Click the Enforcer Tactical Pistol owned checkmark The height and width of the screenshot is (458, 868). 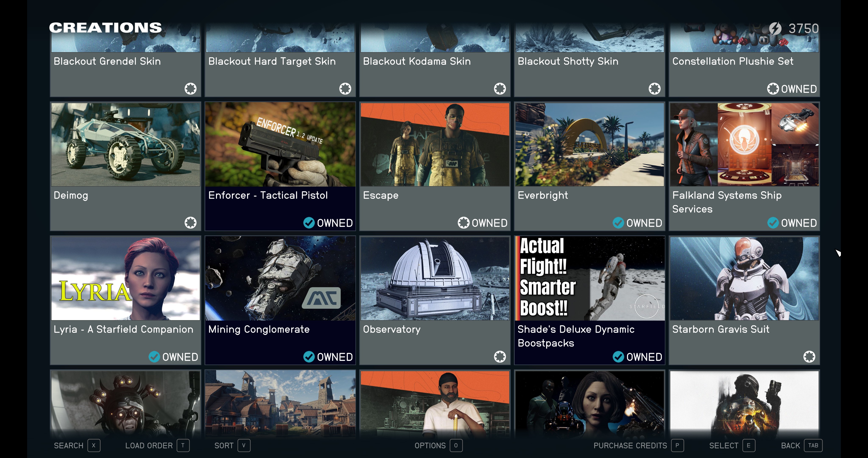(x=309, y=223)
